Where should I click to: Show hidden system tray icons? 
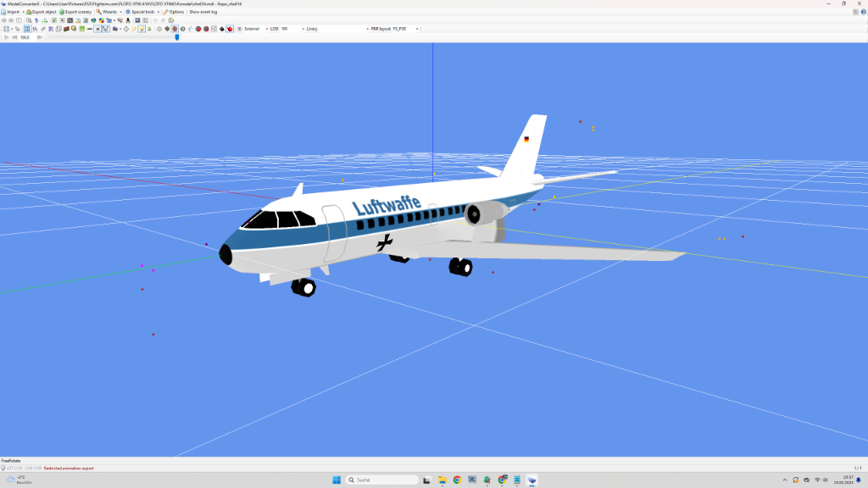784,480
